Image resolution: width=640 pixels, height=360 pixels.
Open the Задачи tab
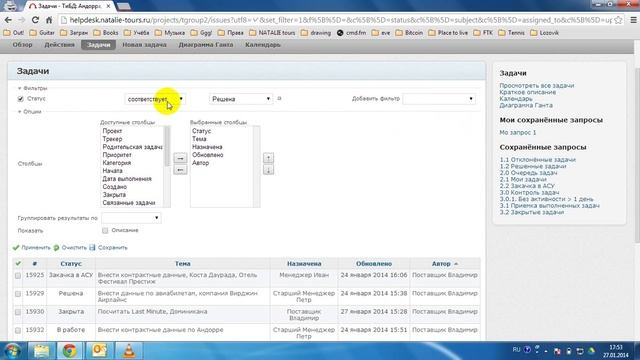[98, 45]
